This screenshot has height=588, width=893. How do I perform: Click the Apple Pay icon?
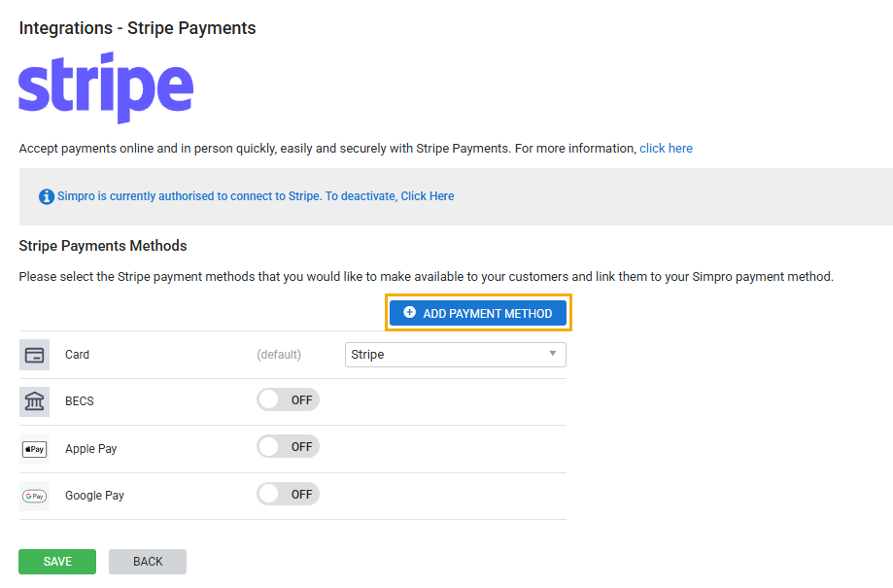pos(35,449)
